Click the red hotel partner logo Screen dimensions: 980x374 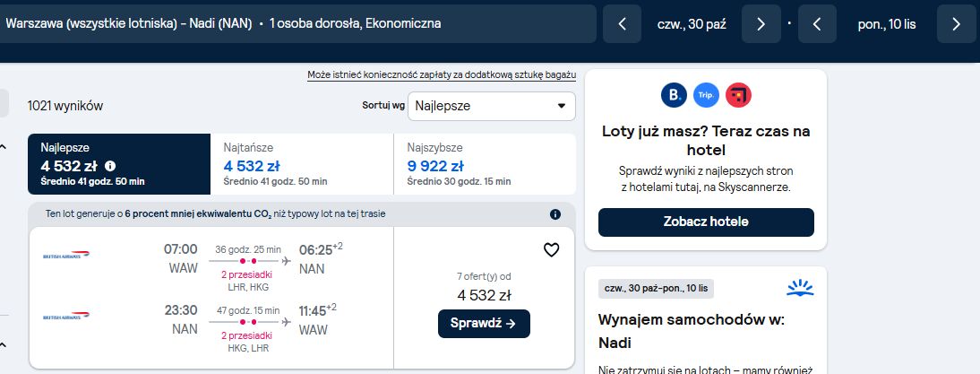point(738,95)
